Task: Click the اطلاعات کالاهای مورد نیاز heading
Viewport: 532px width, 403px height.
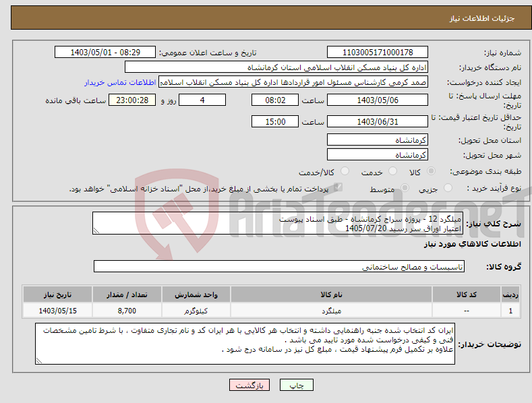Action: point(472,244)
